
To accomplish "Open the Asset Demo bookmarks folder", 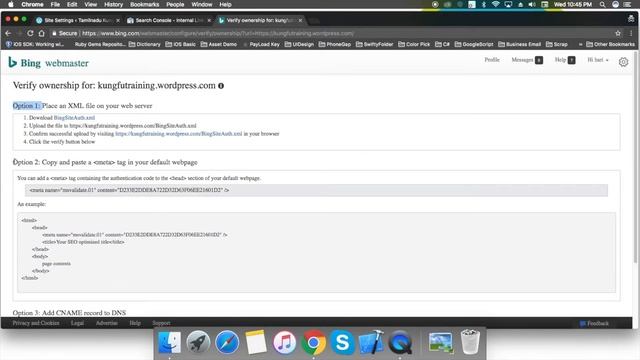I will pyautogui.click(x=218, y=44).
